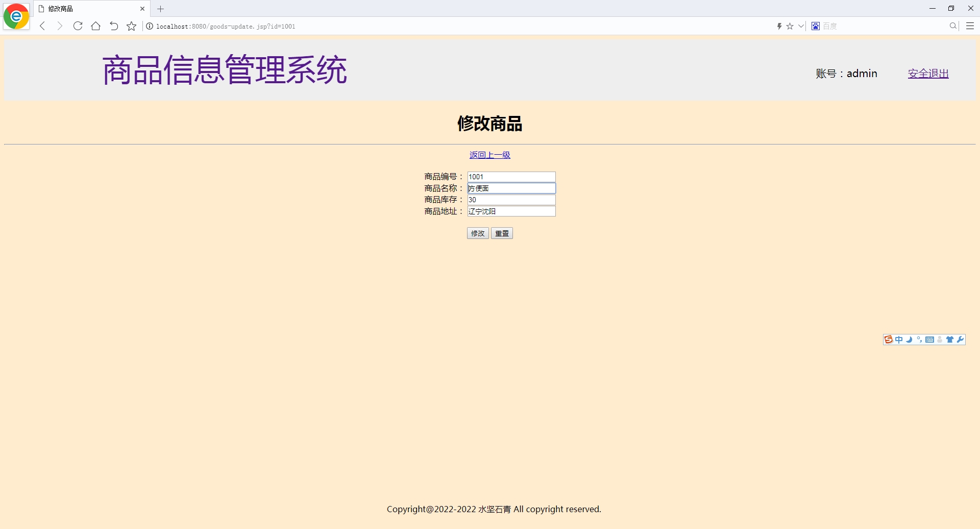The height and width of the screenshot is (529, 980).
Task: Open the address bar dropdown arrow
Action: pyautogui.click(x=801, y=26)
